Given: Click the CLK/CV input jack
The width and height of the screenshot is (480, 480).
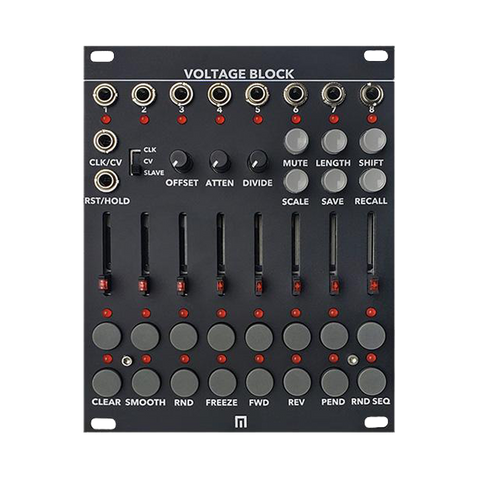Looking at the screenshot, I should [106, 142].
